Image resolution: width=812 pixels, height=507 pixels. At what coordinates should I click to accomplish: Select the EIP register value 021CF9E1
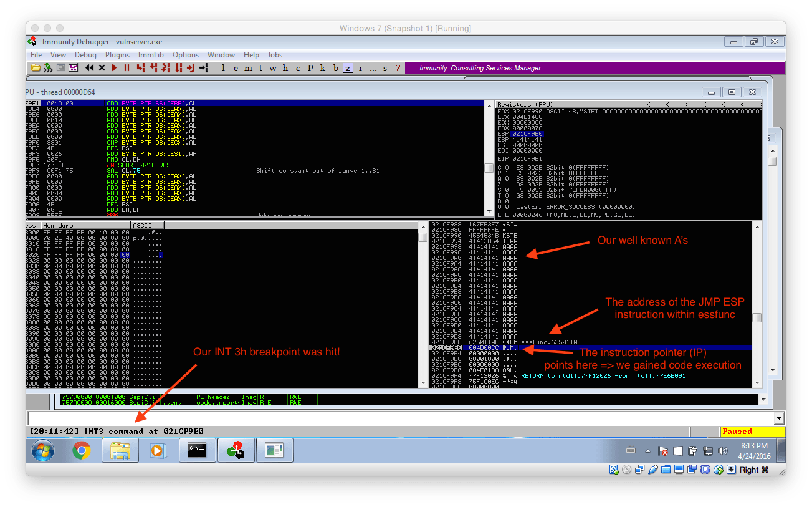[x=527, y=158]
